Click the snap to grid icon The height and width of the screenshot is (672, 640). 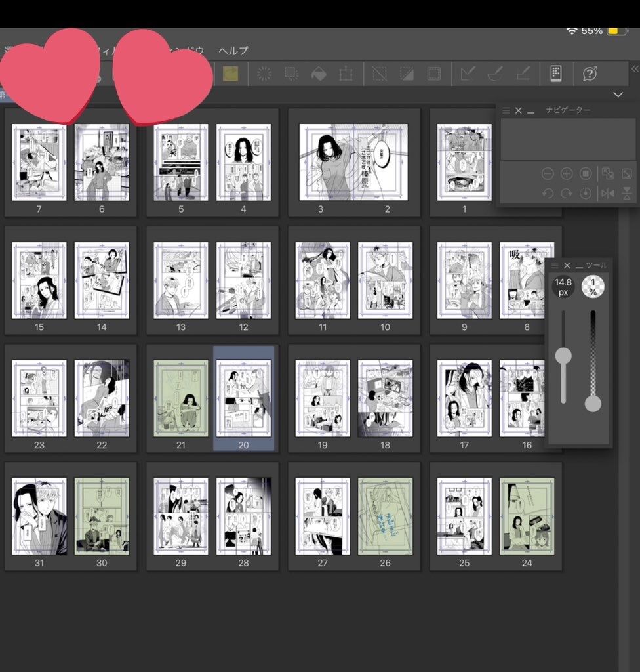tap(523, 73)
